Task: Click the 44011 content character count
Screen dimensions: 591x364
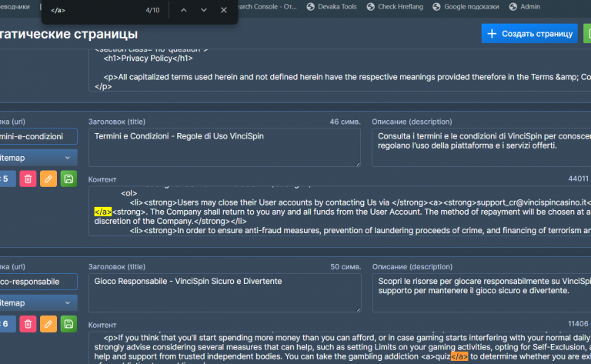Action: [578, 179]
